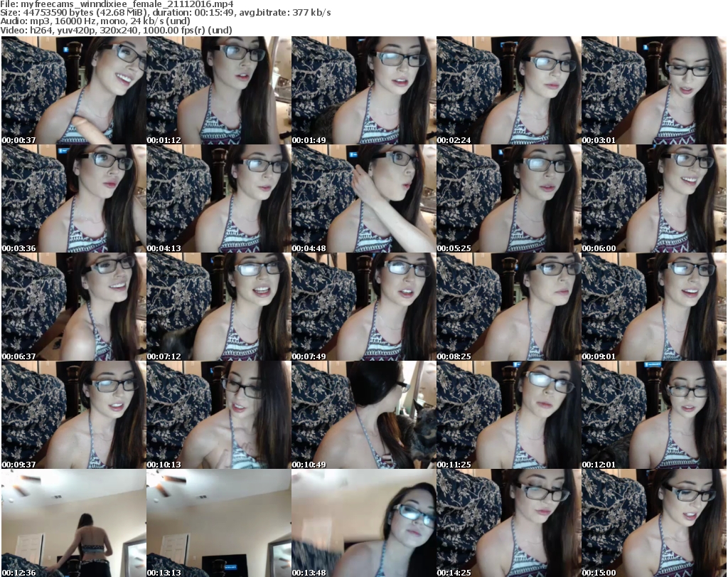Click the thumbnail timestamped 00:14:25

[x=509, y=523]
